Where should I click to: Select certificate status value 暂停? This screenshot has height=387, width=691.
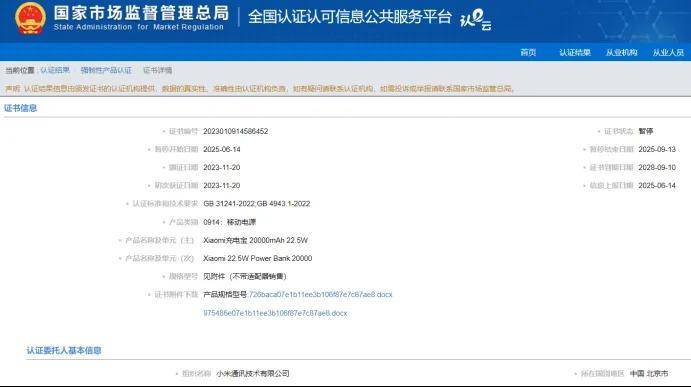646,131
